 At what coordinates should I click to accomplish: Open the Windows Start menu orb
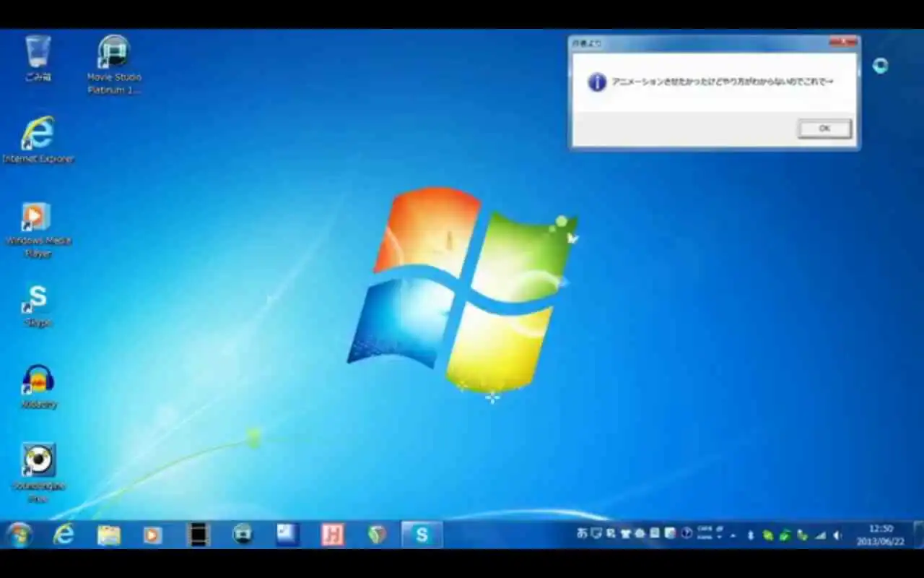click(19, 535)
